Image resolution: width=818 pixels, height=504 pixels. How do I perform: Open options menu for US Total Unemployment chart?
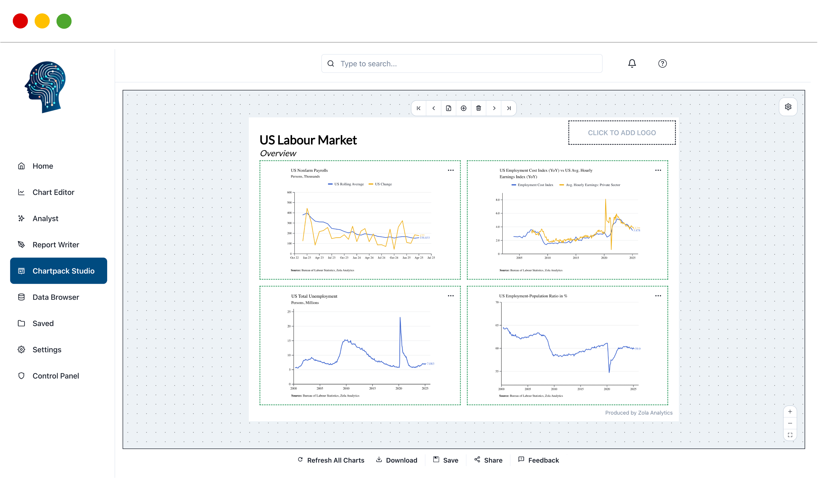click(x=450, y=296)
